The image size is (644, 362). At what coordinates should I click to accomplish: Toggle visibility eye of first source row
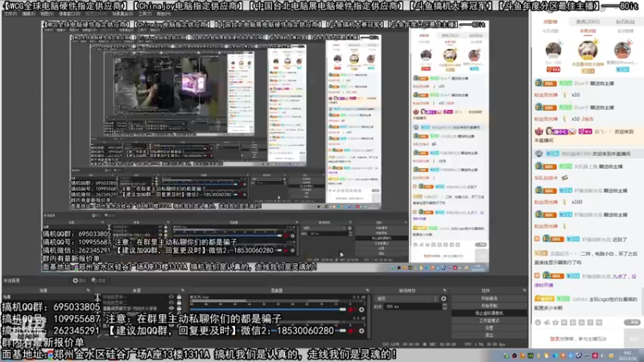171,297
